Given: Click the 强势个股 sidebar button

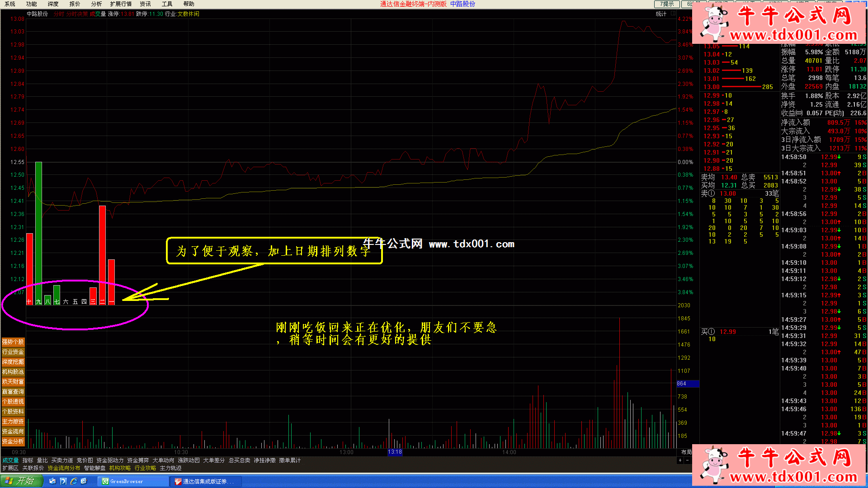Looking at the screenshot, I should (x=13, y=342).
